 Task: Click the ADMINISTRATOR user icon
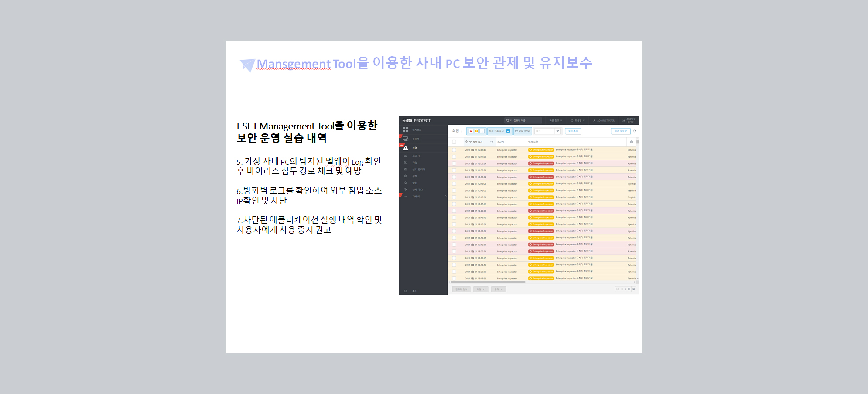pyautogui.click(x=594, y=121)
